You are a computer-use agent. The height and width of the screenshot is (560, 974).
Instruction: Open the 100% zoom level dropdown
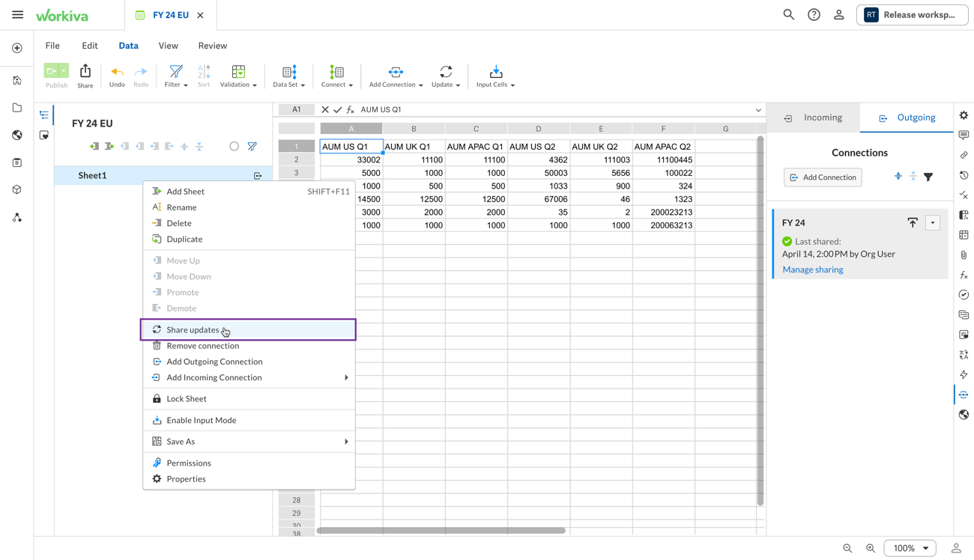point(910,548)
